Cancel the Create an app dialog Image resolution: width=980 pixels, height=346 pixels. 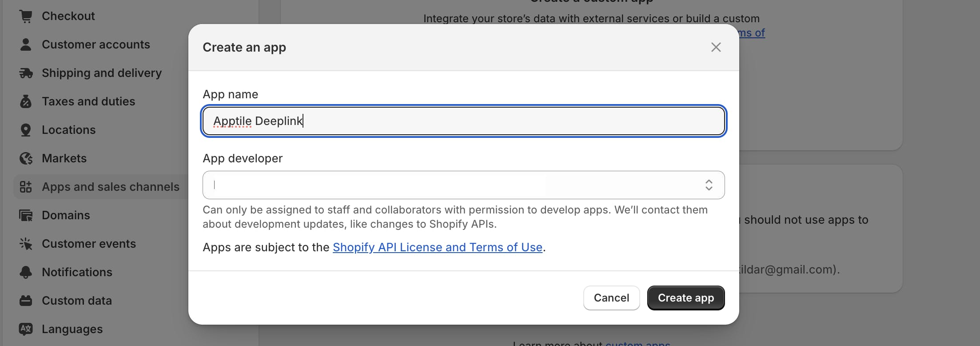point(611,298)
